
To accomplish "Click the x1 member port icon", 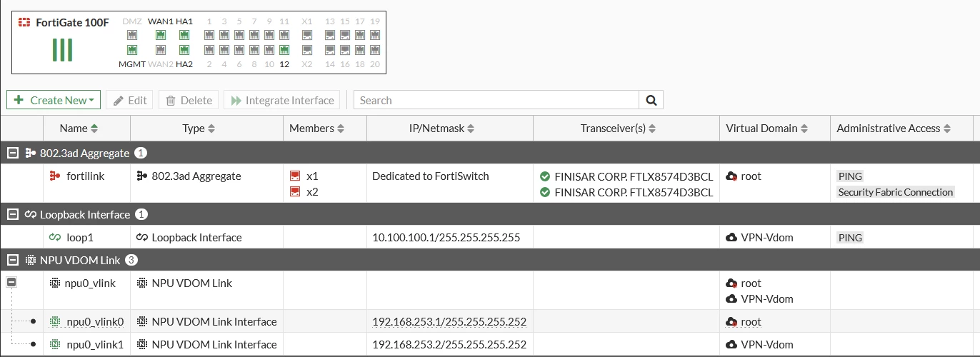I will coord(294,176).
